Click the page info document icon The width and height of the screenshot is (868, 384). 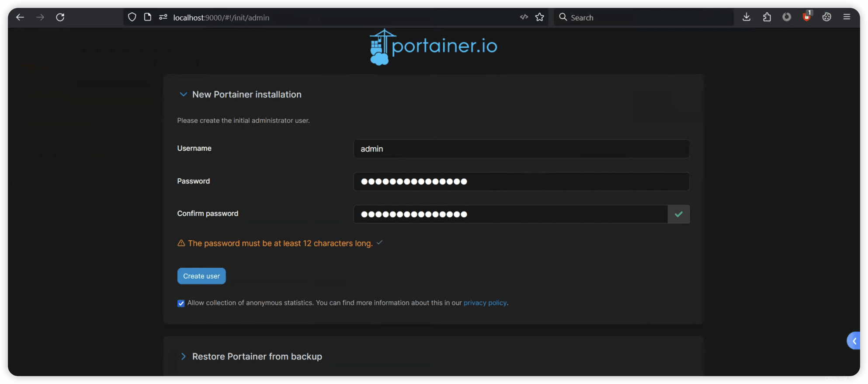[x=148, y=17]
